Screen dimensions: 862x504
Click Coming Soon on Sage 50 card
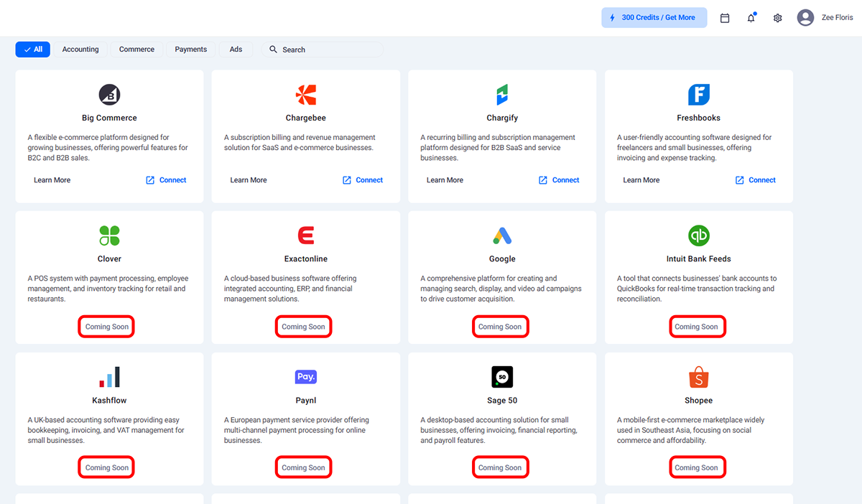pyautogui.click(x=500, y=467)
